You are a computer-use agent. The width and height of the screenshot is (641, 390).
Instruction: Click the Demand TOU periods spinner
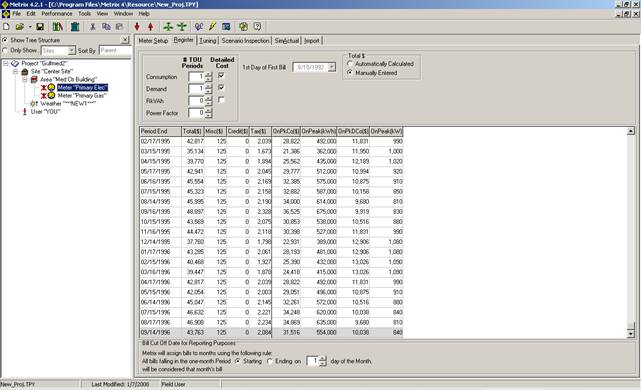[x=208, y=89]
